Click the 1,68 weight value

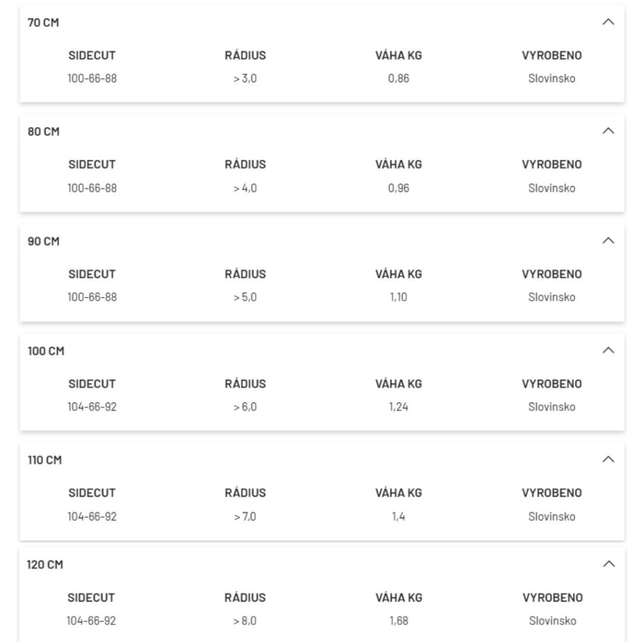399,621
